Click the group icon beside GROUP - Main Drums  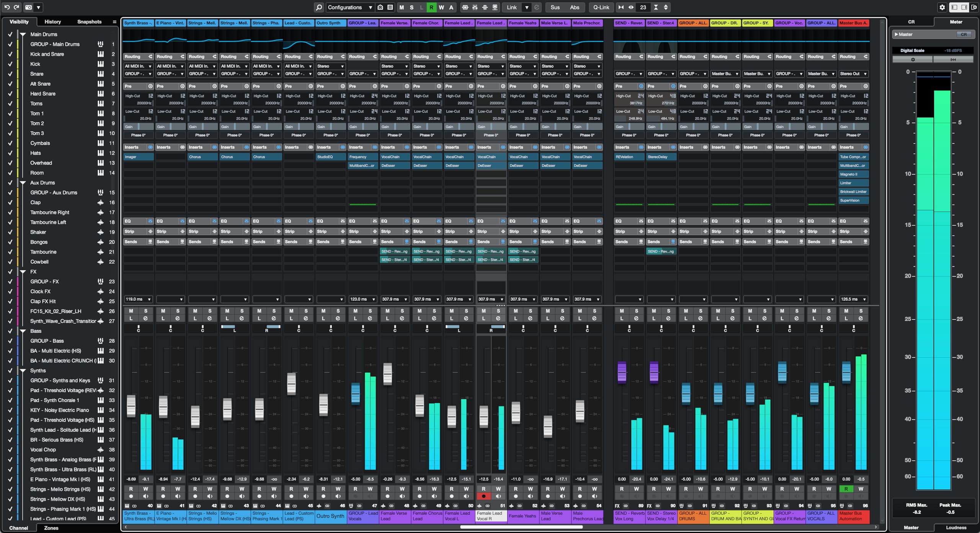100,44
